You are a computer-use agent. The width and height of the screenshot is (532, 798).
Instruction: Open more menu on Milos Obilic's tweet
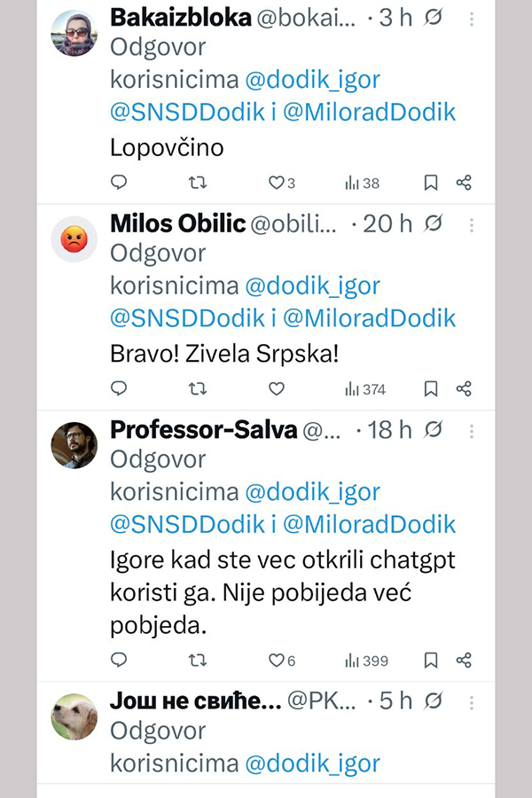click(472, 224)
